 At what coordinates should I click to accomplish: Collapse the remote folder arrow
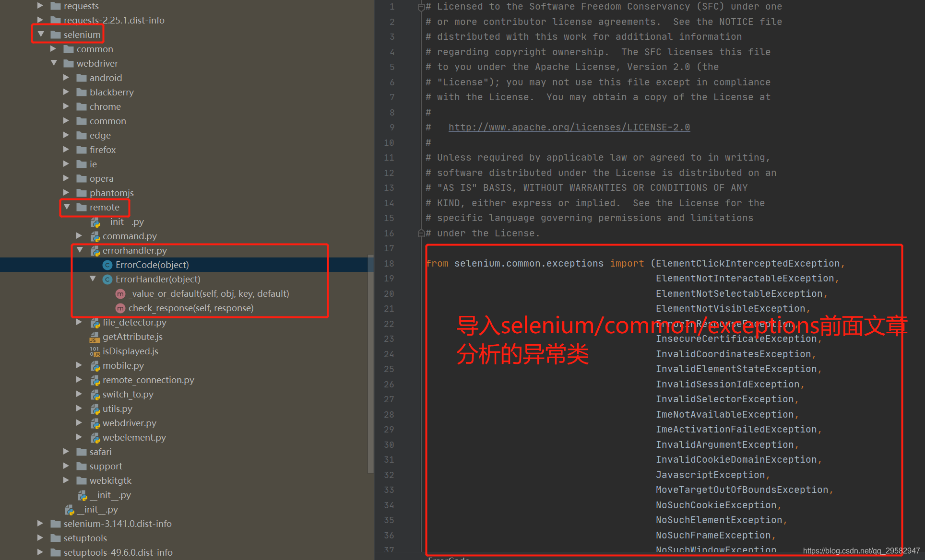pos(67,207)
